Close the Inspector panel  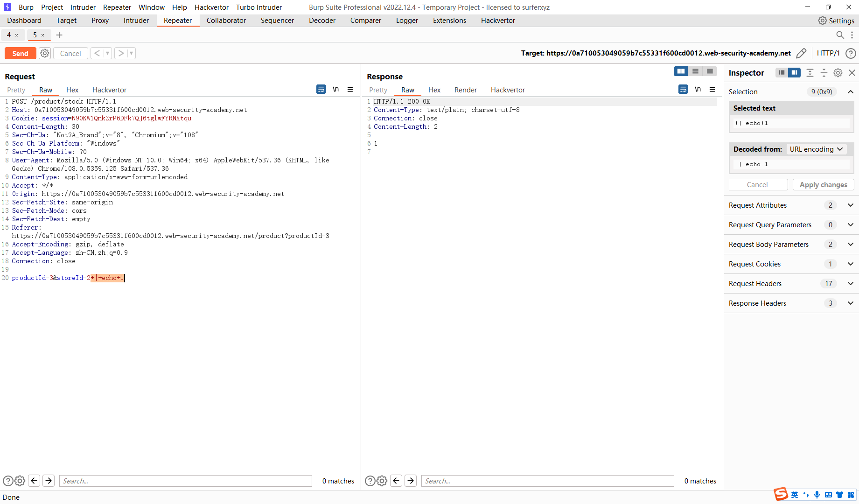coord(852,73)
